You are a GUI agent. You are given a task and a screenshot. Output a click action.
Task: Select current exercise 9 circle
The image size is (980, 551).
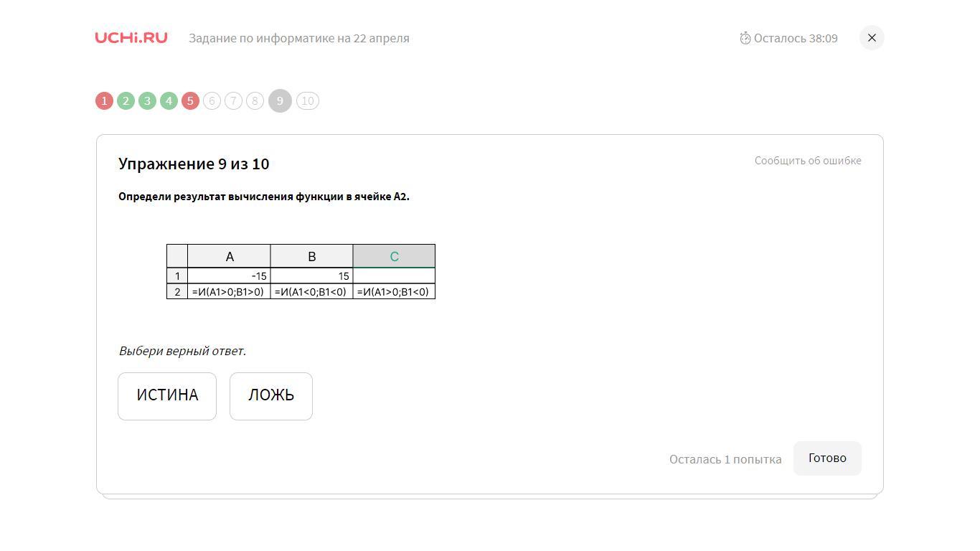pos(280,101)
